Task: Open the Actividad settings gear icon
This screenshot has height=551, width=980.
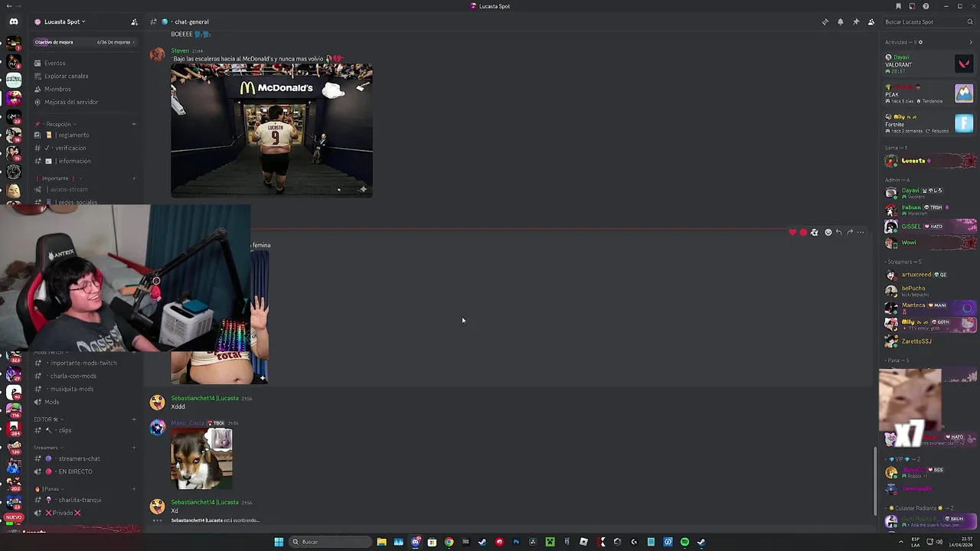Action: click(920, 42)
